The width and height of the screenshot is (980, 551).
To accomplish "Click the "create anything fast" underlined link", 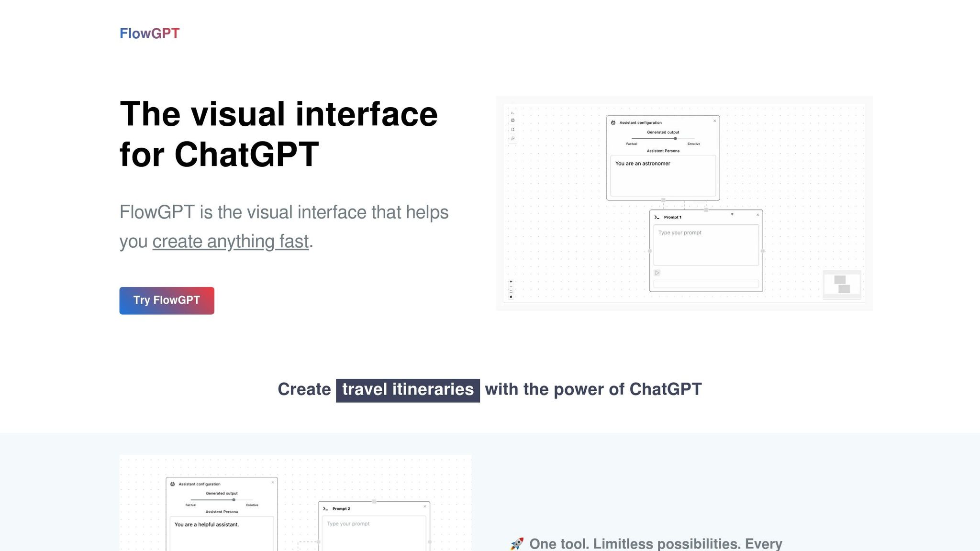I will point(230,242).
